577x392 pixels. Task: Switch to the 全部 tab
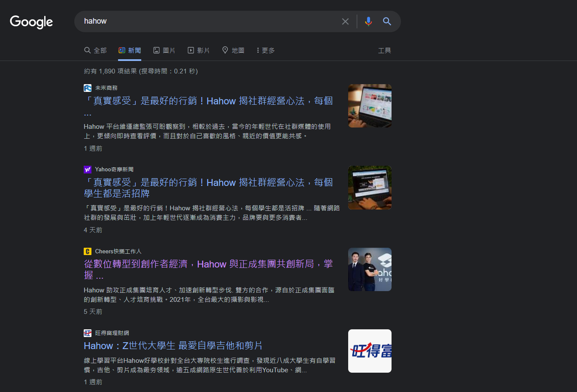click(x=95, y=50)
